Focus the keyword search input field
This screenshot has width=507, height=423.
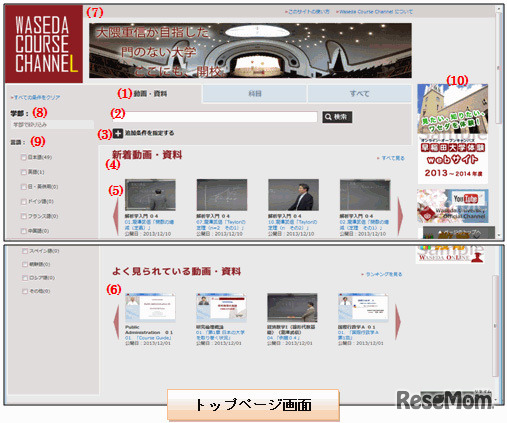(215, 117)
